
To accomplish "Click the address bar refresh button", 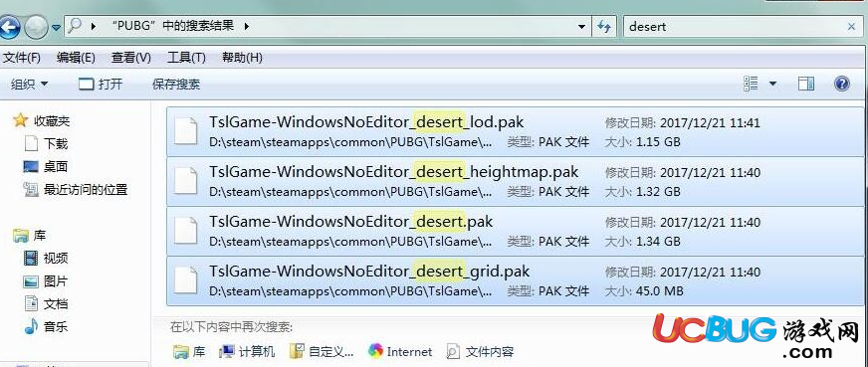I will click(x=604, y=26).
